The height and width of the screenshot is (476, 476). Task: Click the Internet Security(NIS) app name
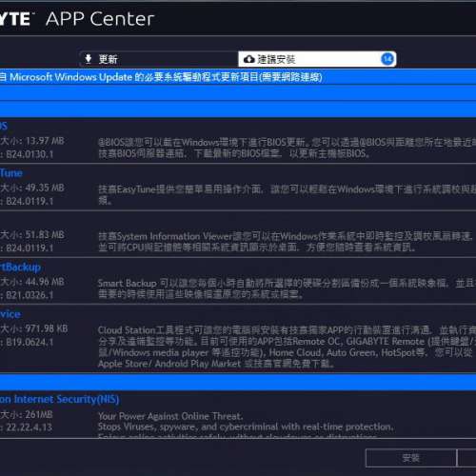[59, 399]
